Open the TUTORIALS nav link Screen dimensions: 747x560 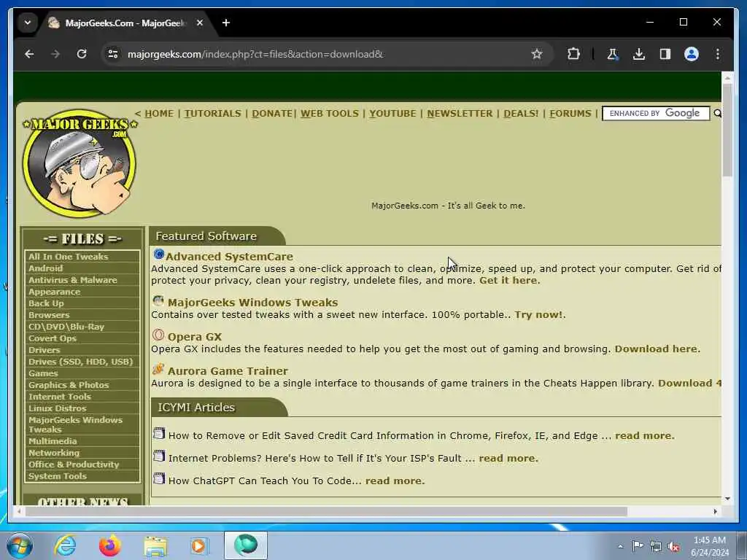point(212,113)
